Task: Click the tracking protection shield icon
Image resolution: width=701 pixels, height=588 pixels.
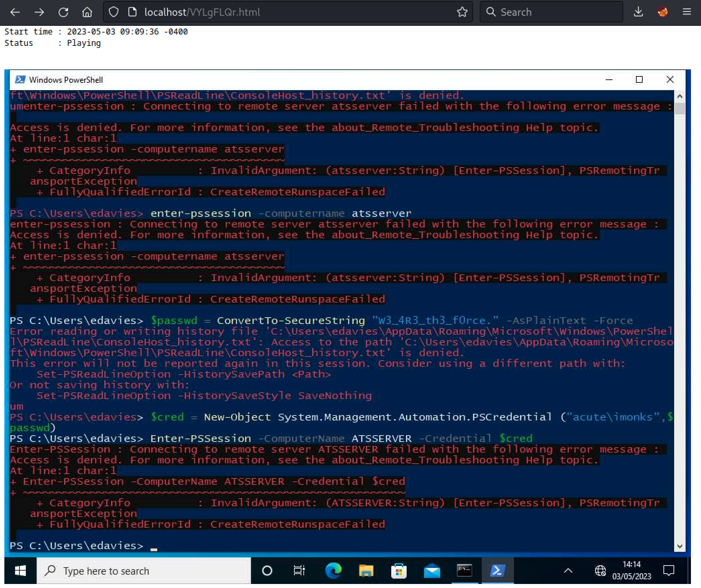Action: click(x=114, y=12)
